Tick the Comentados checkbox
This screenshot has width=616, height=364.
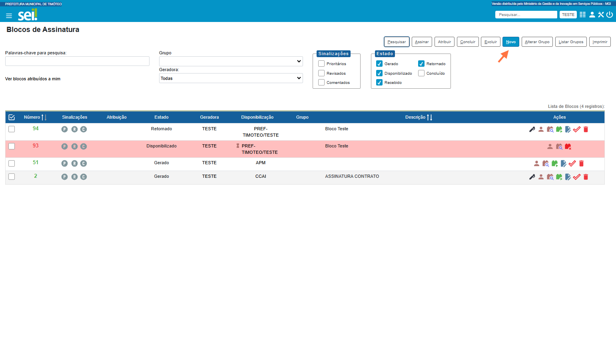pos(321,82)
